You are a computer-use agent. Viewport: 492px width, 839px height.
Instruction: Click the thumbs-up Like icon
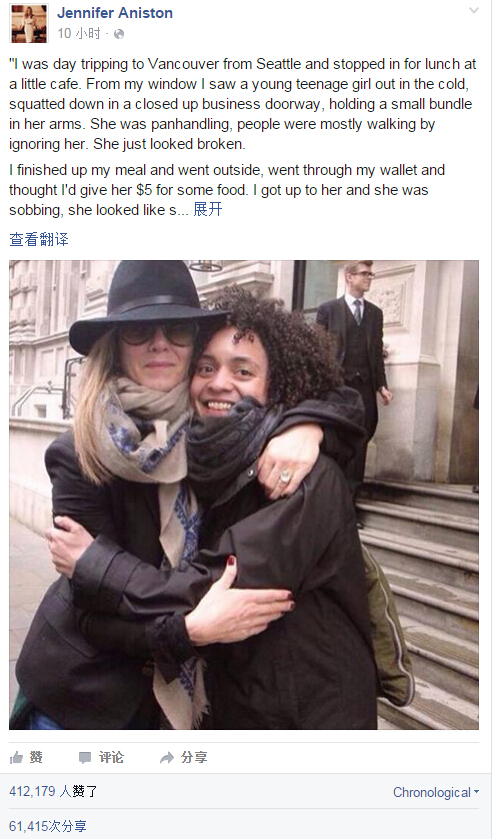pos(17,757)
